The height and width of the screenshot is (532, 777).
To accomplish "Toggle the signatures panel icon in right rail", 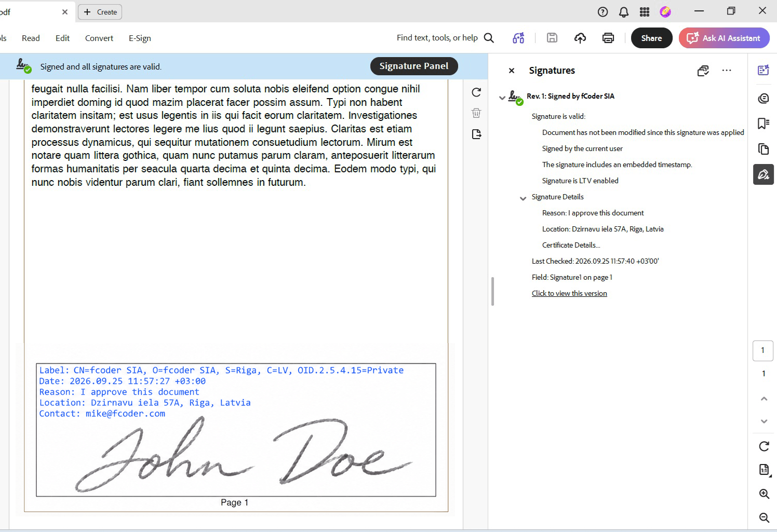I will click(x=763, y=174).
